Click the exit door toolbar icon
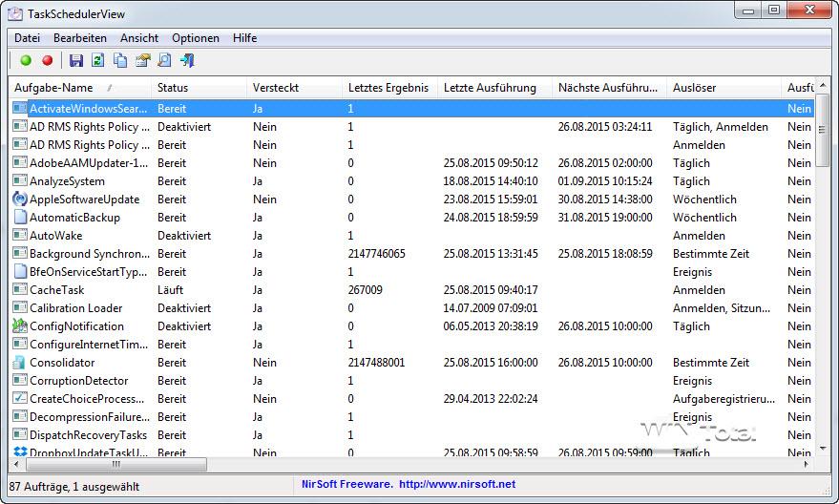This screenshot has width=839, height=504. click(187, 60)
